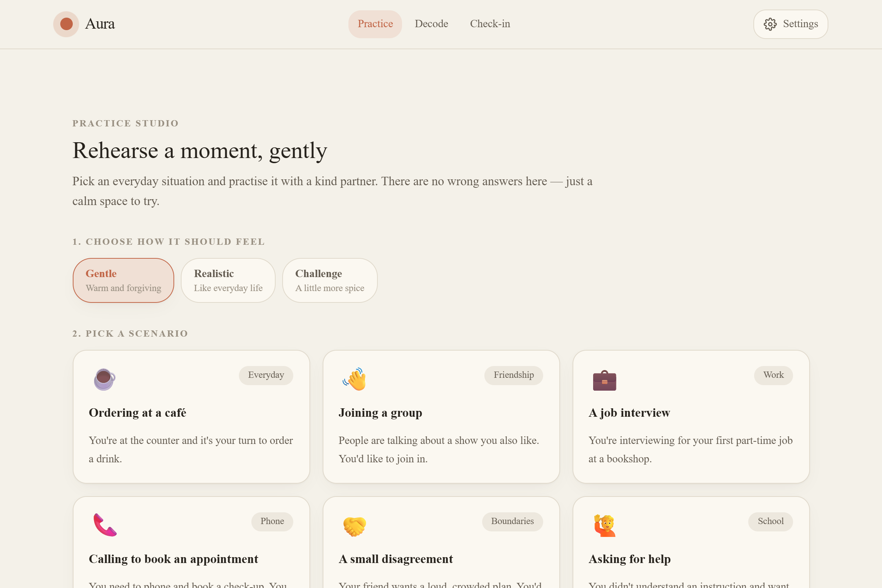Image resolution: width=882 pixels, height=588 pixels.
Task: Switch to the Decode tab
Action: tap(431, 24)
